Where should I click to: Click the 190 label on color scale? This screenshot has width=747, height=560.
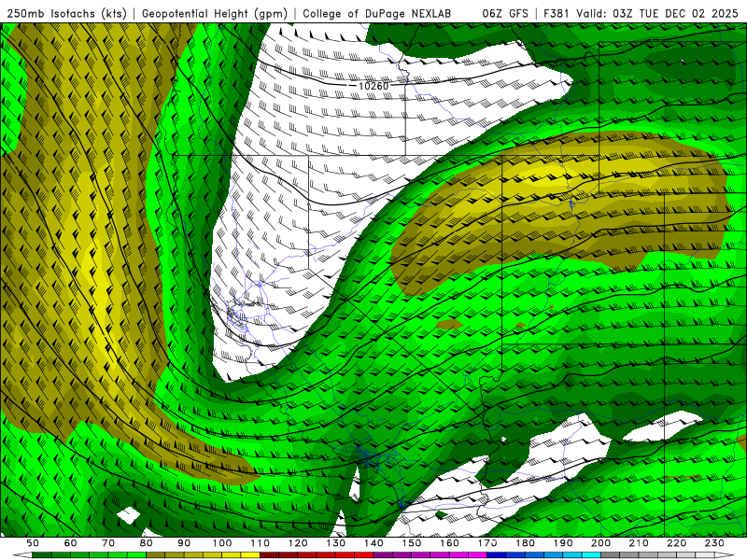click(563, 543)
